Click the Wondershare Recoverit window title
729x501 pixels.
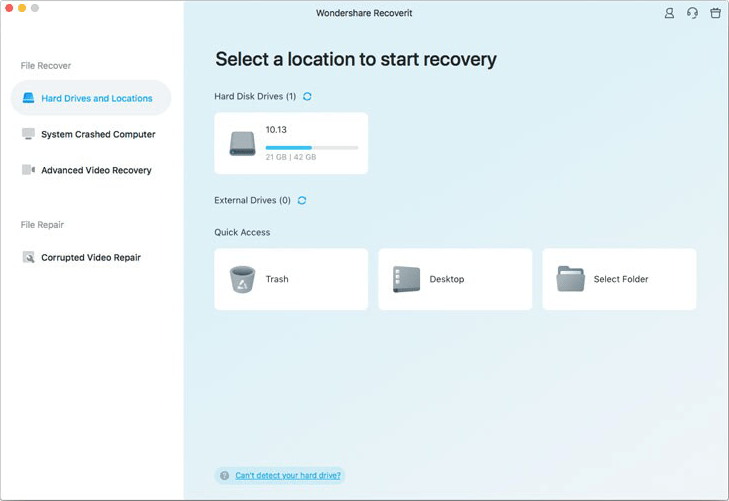click(x=364, y=13)
